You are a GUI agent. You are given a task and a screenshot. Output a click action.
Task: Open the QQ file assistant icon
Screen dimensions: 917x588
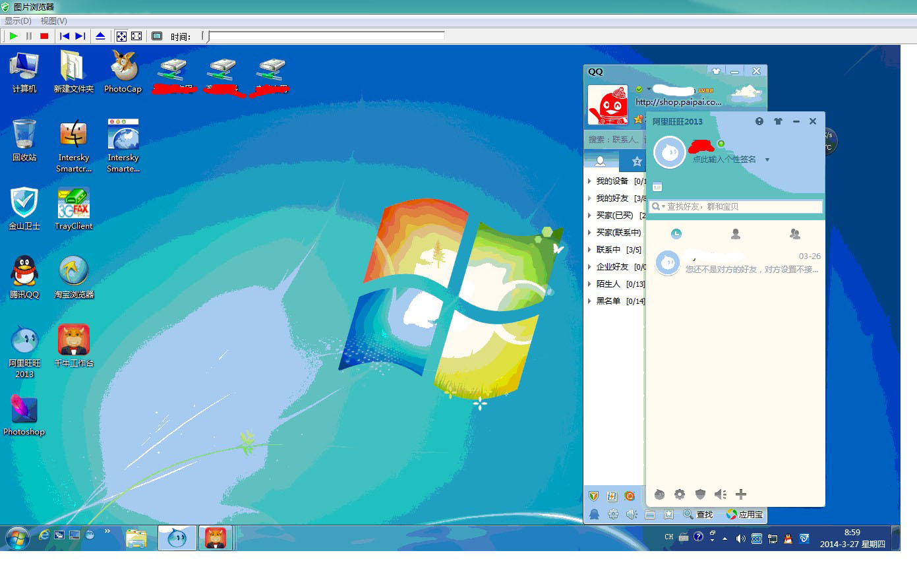click(x=650, y=514)
